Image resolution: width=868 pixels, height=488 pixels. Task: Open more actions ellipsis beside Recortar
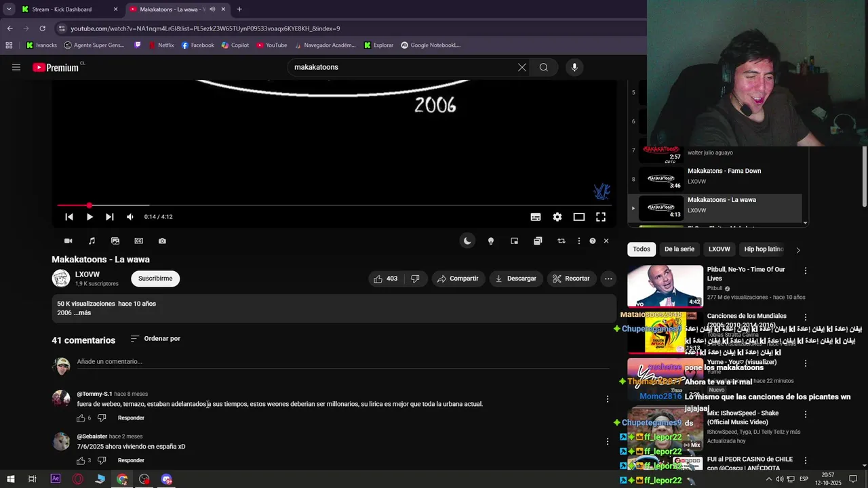coord(608,279)
